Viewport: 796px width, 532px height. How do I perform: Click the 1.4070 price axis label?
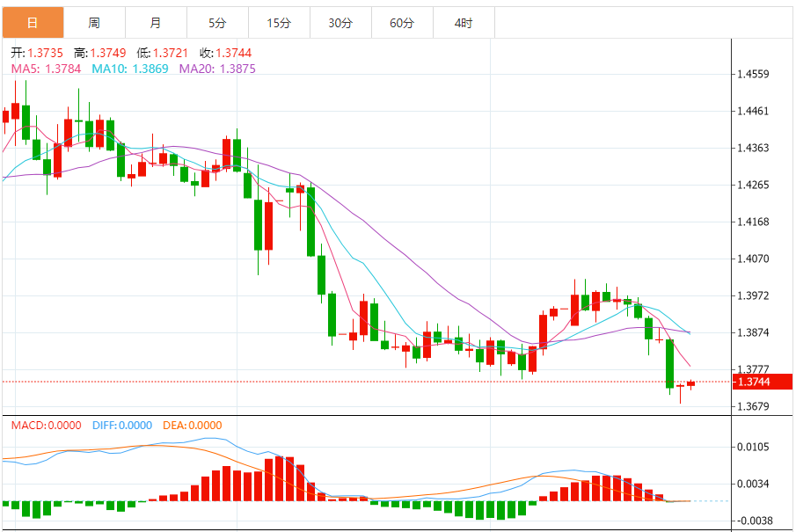click(754, 259)
